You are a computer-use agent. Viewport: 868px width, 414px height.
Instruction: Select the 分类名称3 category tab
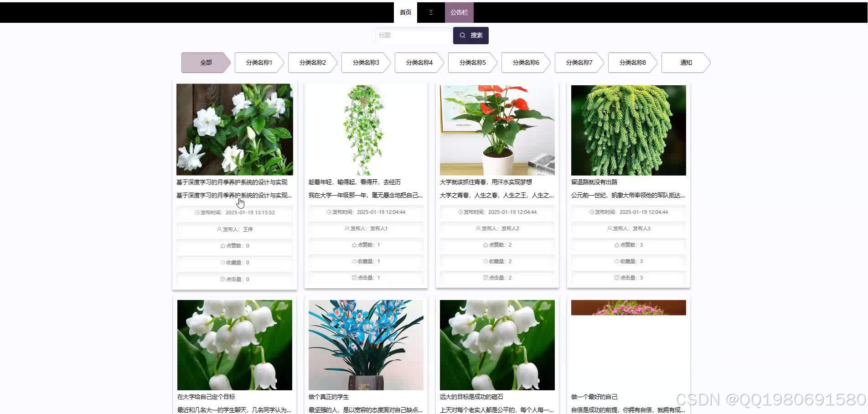365,62
